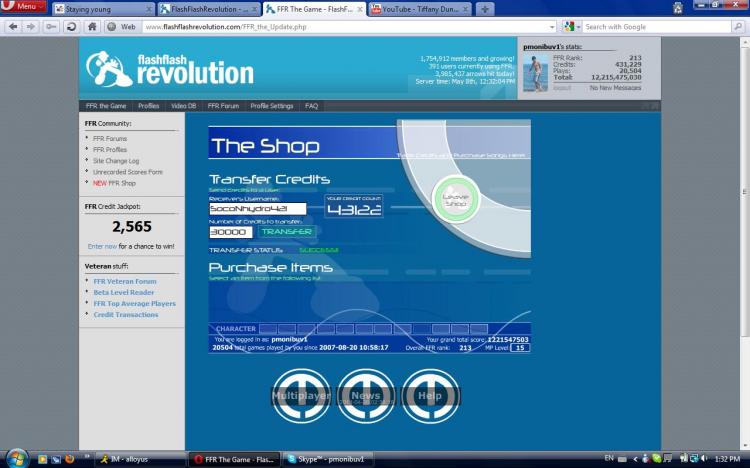
Task: Click the address bar URL field
Action: pos(344,27)
